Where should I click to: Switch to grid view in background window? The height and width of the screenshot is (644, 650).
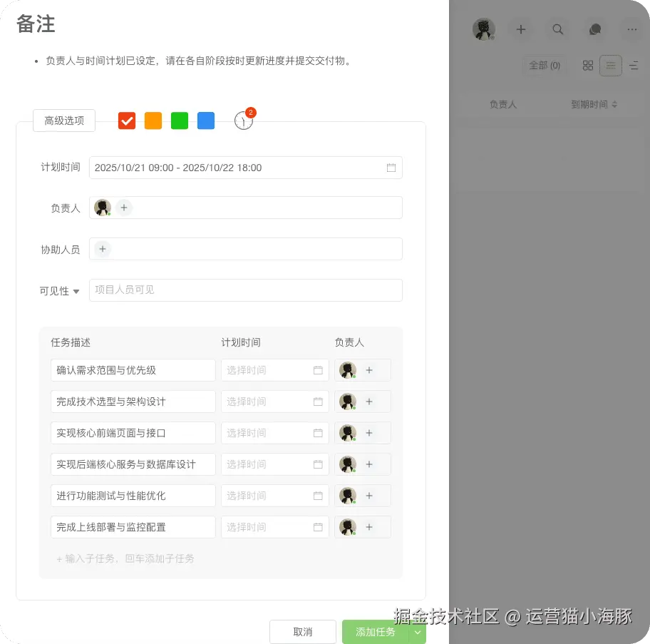pyautogui.click(x=588, y=65)
